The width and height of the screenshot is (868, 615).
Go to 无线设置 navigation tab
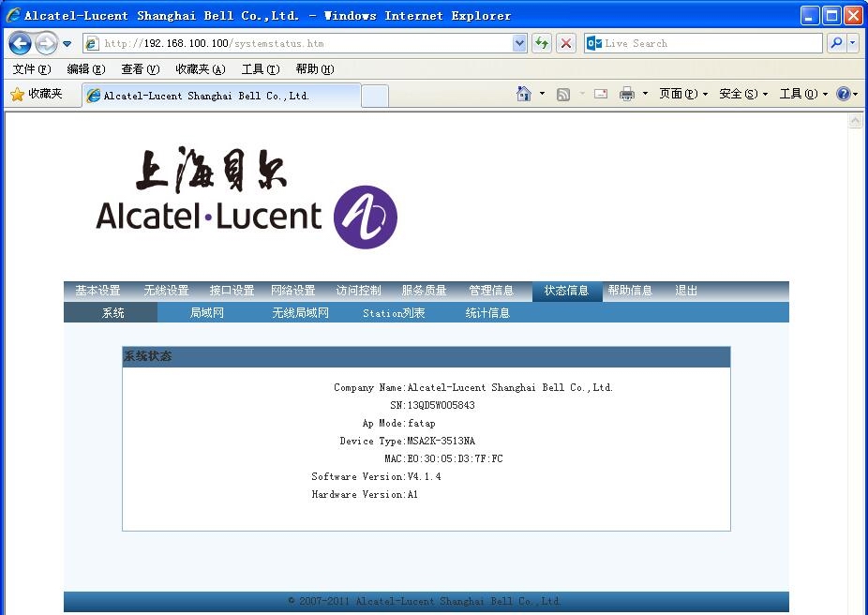point(166,291)
